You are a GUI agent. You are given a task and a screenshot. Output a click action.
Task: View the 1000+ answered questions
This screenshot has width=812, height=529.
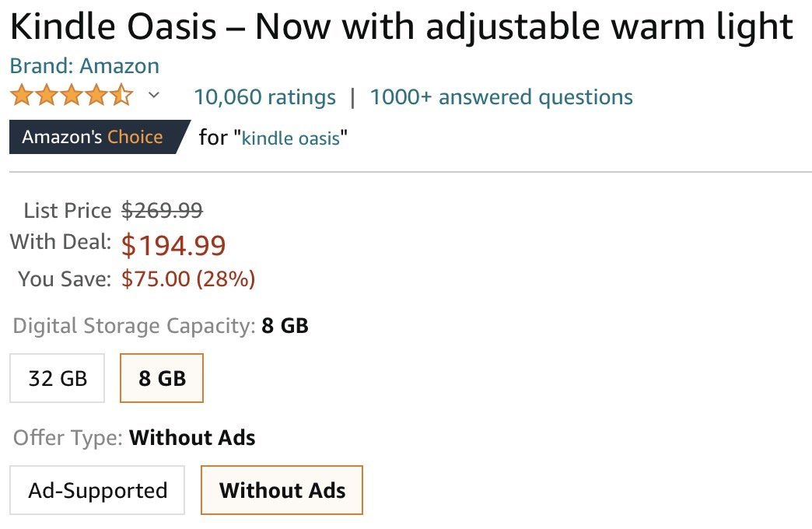pyautogui.click(x=501, y=97)
